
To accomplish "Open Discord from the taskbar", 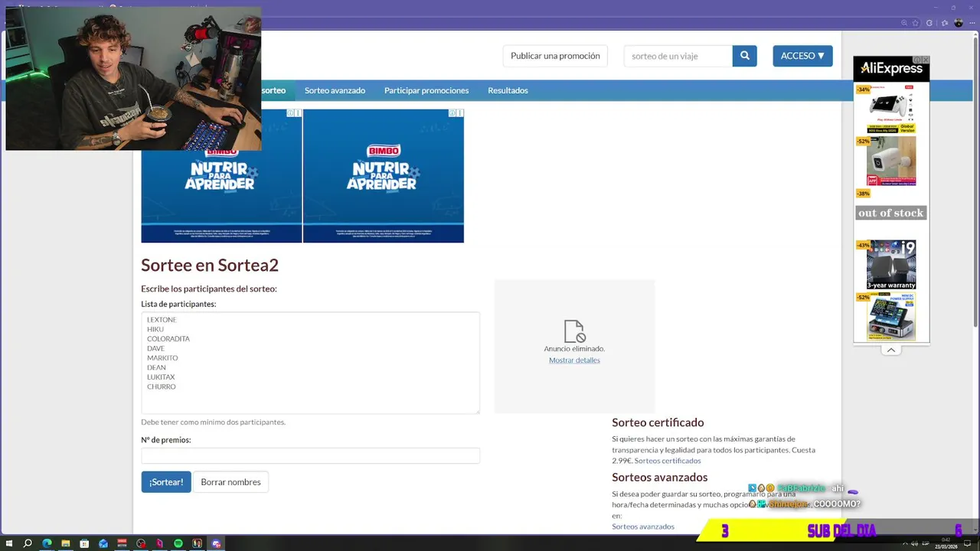I will tap(216, 543).
